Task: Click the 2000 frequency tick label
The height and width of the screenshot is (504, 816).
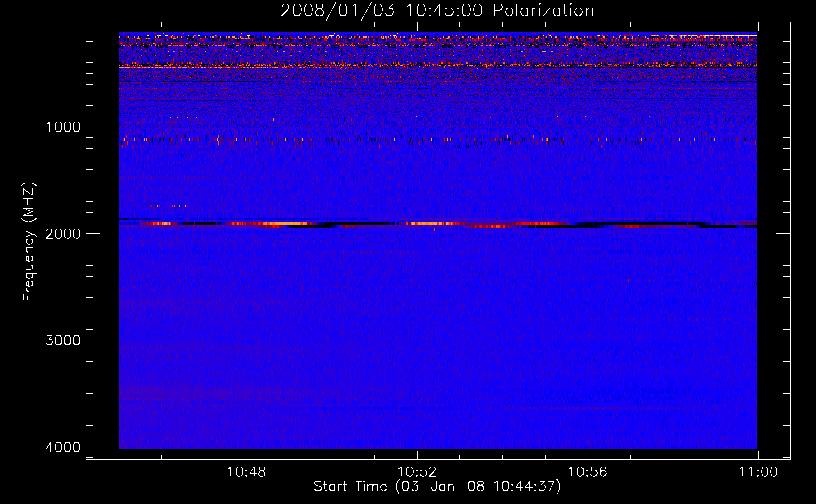Action: click(x=63, y=233)
